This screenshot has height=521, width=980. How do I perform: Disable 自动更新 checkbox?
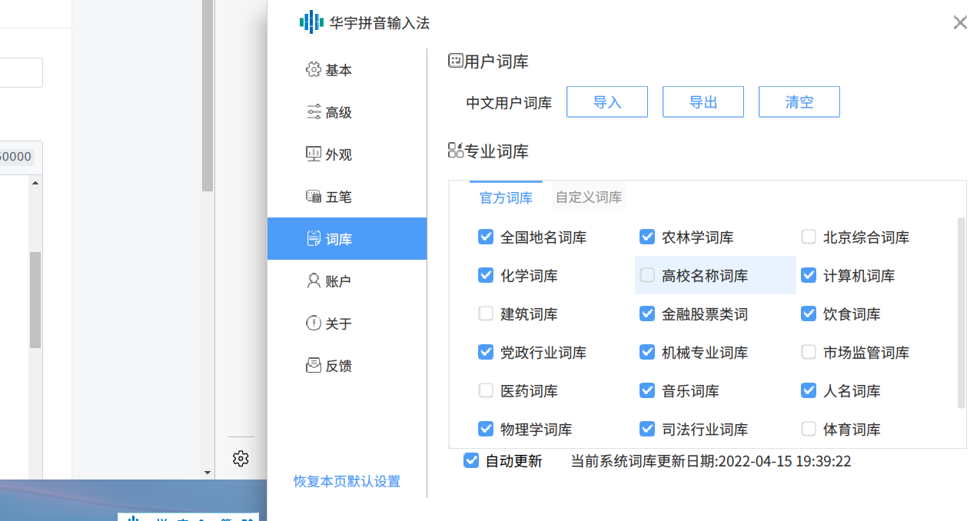click(x=471, y=460)
